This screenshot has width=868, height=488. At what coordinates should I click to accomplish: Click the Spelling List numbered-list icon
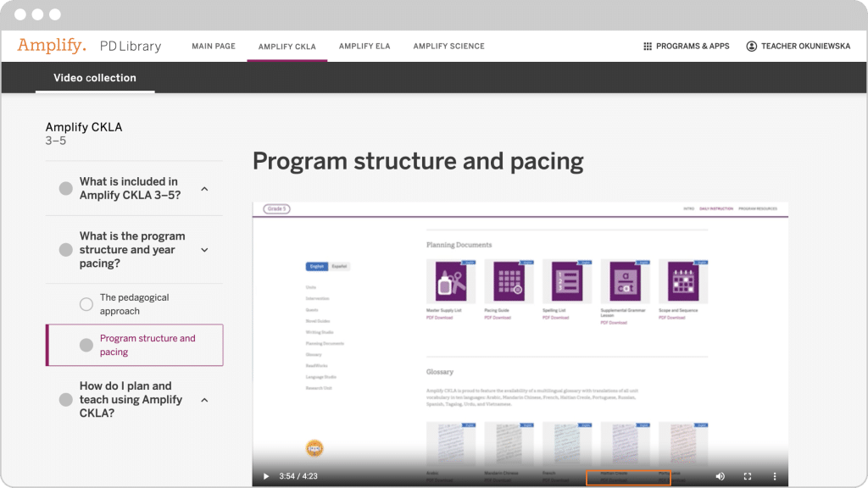(567, 281)
